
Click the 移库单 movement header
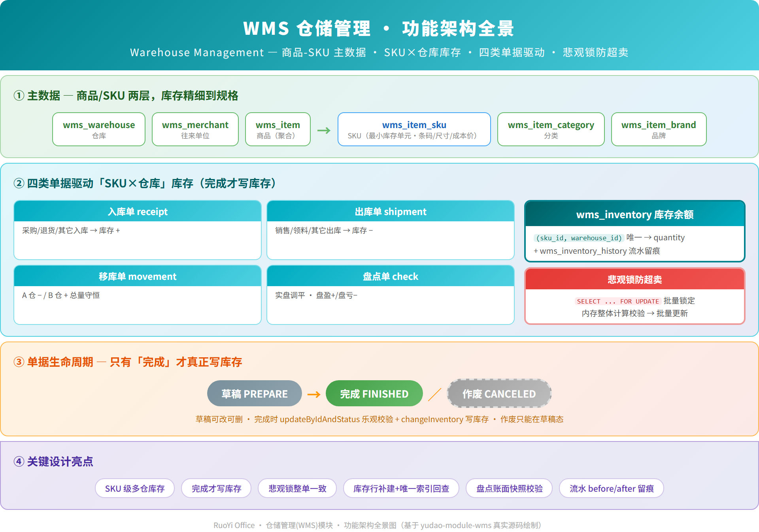138,276
